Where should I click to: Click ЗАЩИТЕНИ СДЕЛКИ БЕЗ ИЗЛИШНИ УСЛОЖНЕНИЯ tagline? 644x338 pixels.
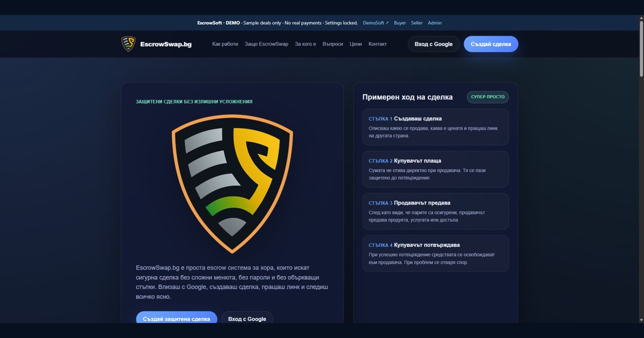click(x=194, y=101)
